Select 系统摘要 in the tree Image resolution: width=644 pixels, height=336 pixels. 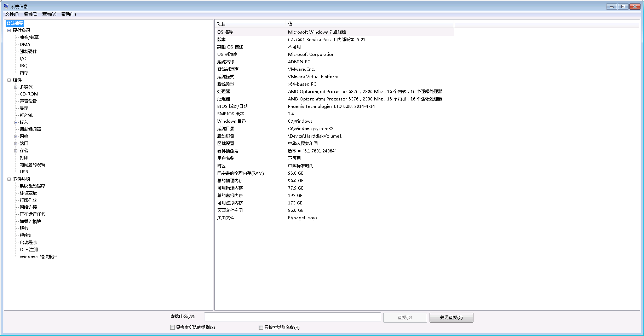click(x=15, y=23)
